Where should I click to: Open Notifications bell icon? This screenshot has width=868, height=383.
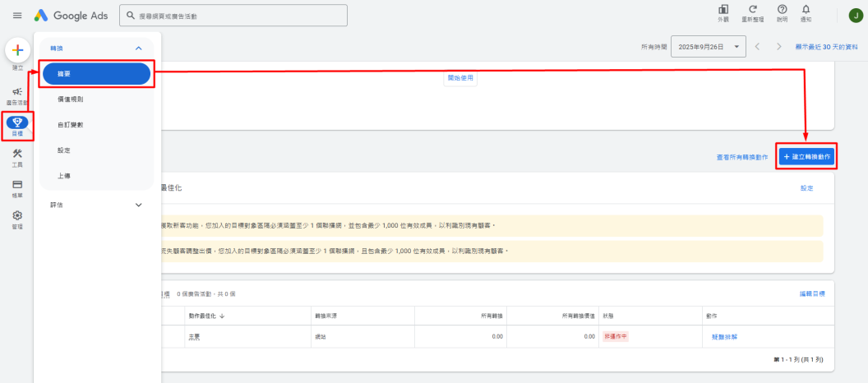pyautogui.click(x=806, y=12)
